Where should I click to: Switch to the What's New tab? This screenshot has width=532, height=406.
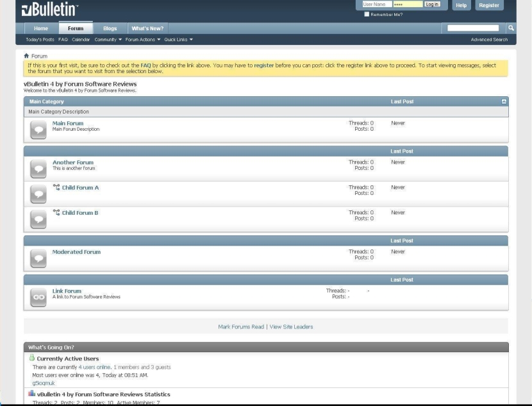[146, 28]
